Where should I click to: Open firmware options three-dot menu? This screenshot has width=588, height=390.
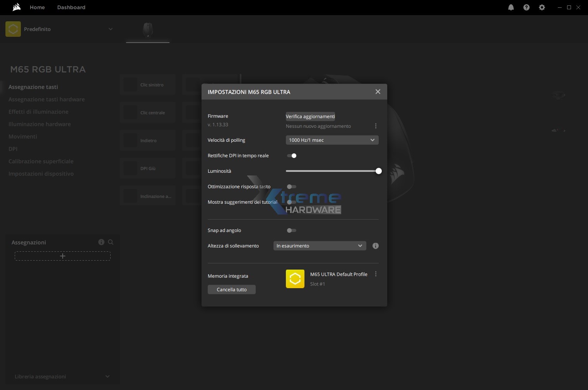click(x=376, y=126)
